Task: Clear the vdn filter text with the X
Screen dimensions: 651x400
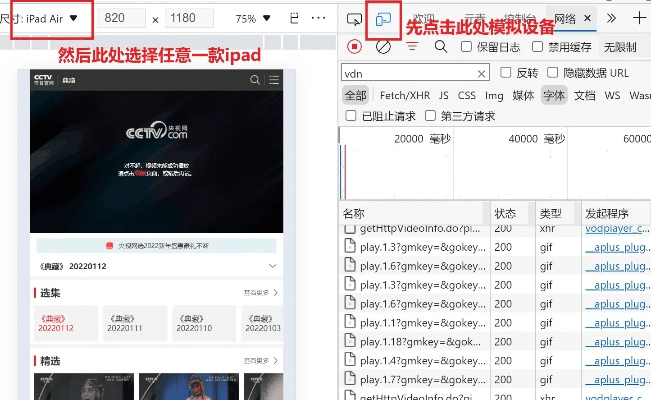Action: [x=481, y=74]
